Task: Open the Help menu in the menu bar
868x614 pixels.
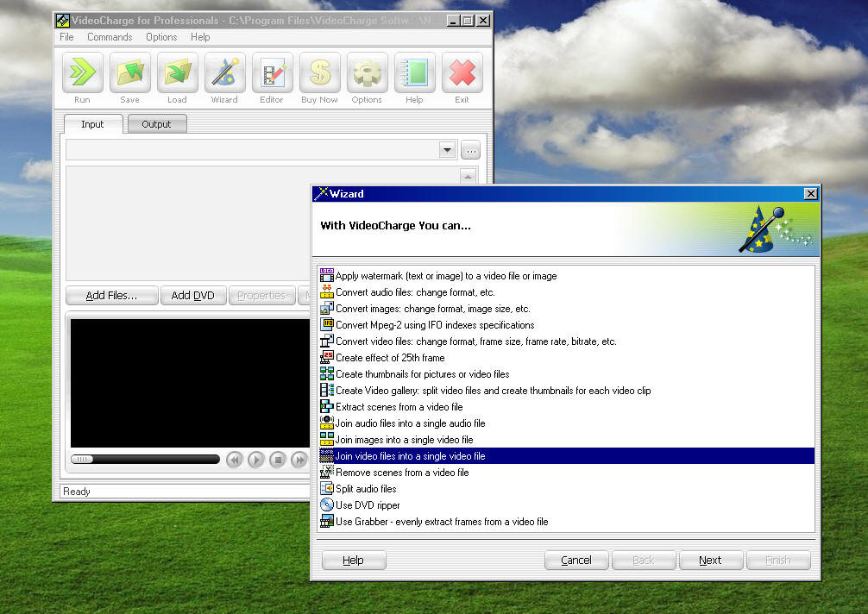Action: click(x=200, y=37)
